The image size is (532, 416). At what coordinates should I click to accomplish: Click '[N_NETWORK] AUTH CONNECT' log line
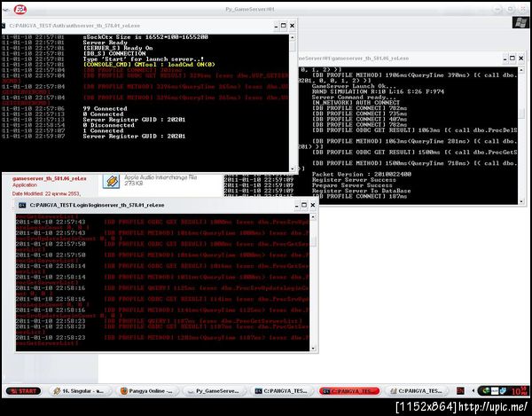[356, 103]
